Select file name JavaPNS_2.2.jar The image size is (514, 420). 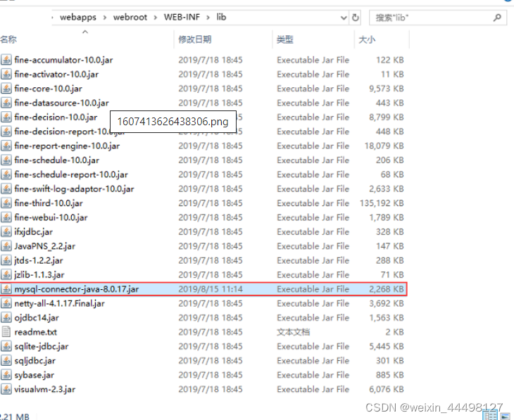[x=44, y=246]
